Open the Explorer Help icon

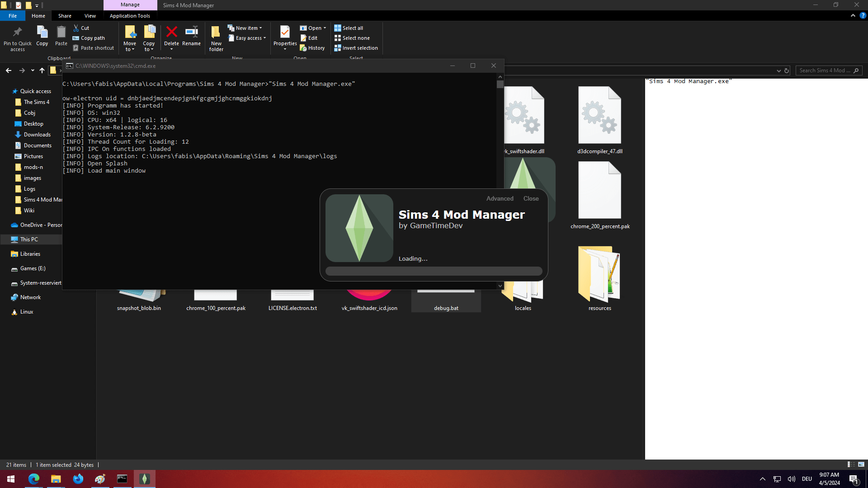pos(863,15)
